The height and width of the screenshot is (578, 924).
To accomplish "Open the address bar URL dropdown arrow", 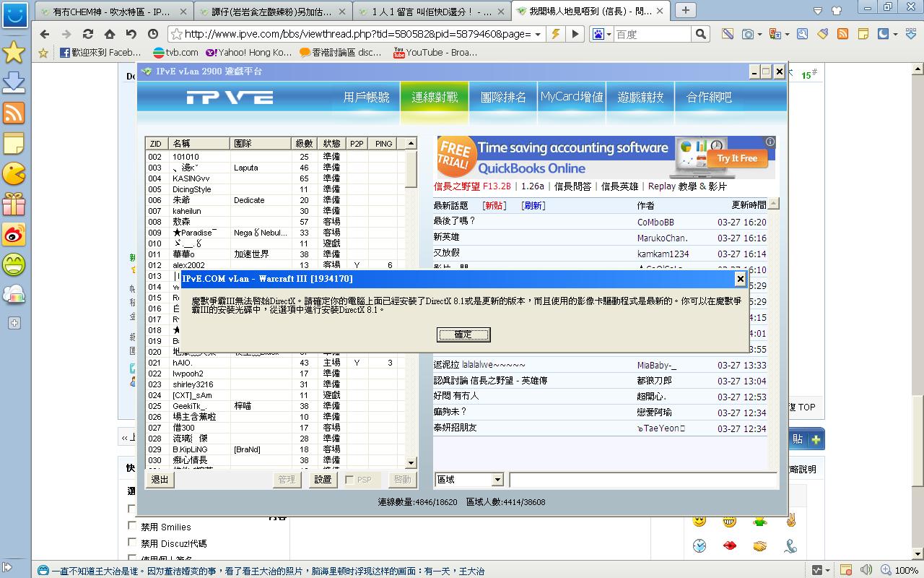I will (537, 34).
